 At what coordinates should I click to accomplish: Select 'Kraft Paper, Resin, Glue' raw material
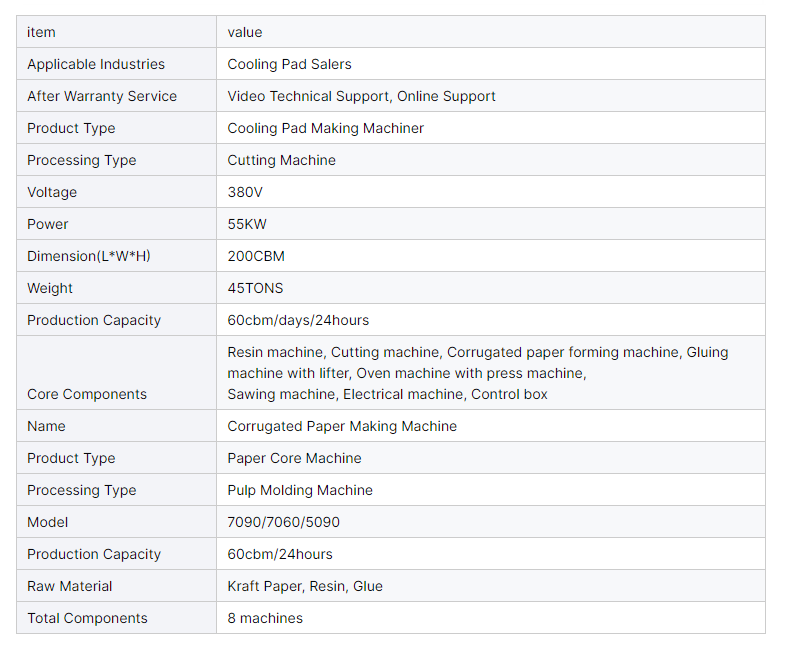coord(305,586)
